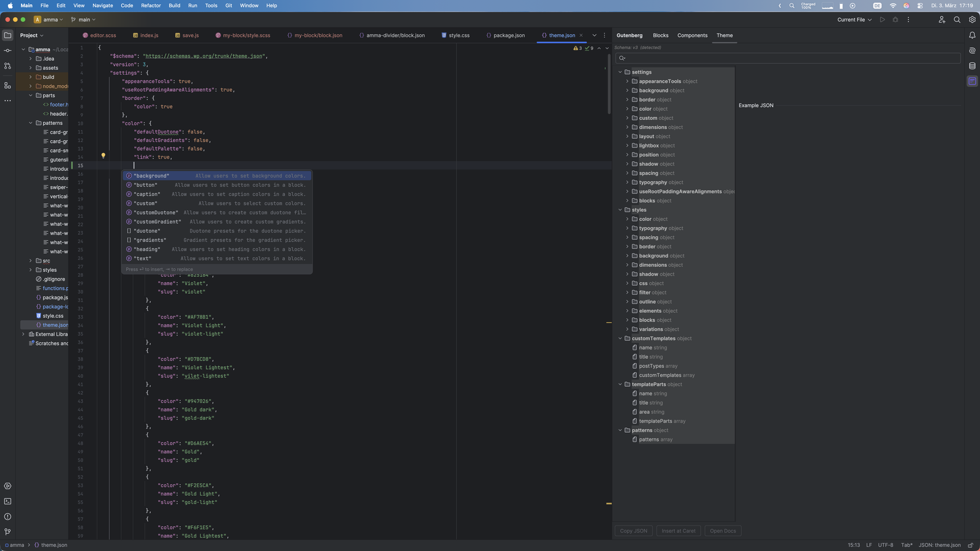Viewport: 980px width, 551px height.
Task: Open the Terminal tool window icon
Action: tap(7, 501)
